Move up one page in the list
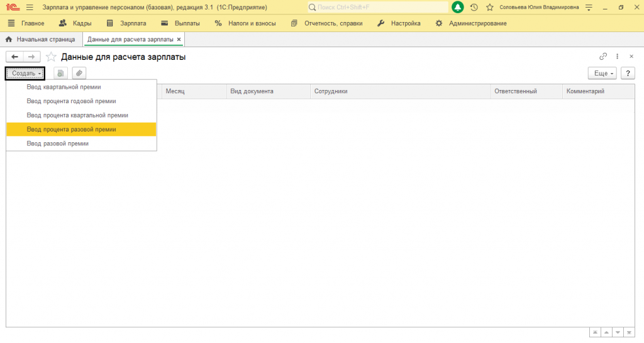 (606, 332)
